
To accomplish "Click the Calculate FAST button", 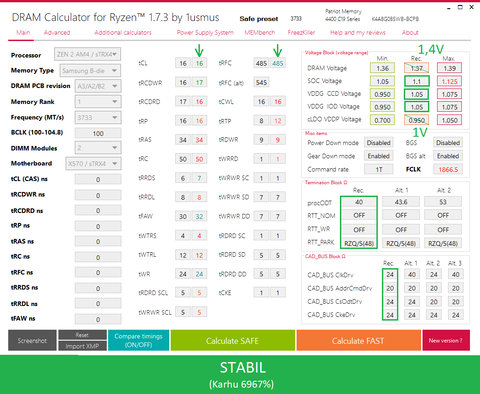I will 358,340.
